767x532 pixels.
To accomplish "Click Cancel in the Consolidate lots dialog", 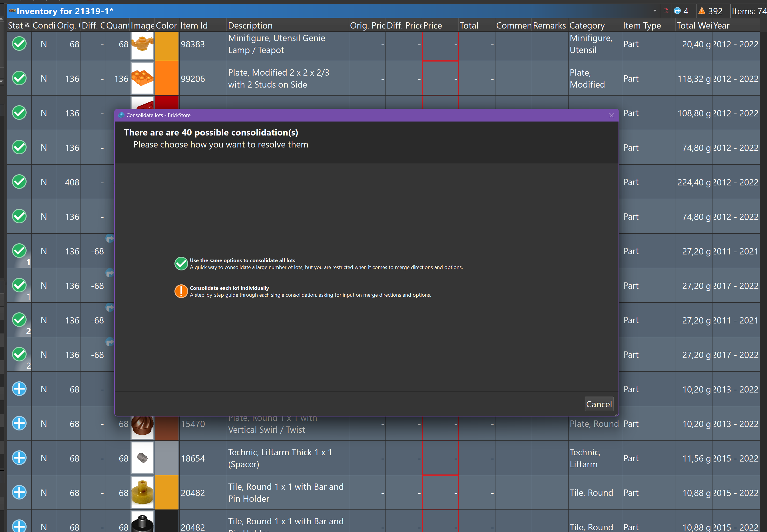I will point(599,404).
